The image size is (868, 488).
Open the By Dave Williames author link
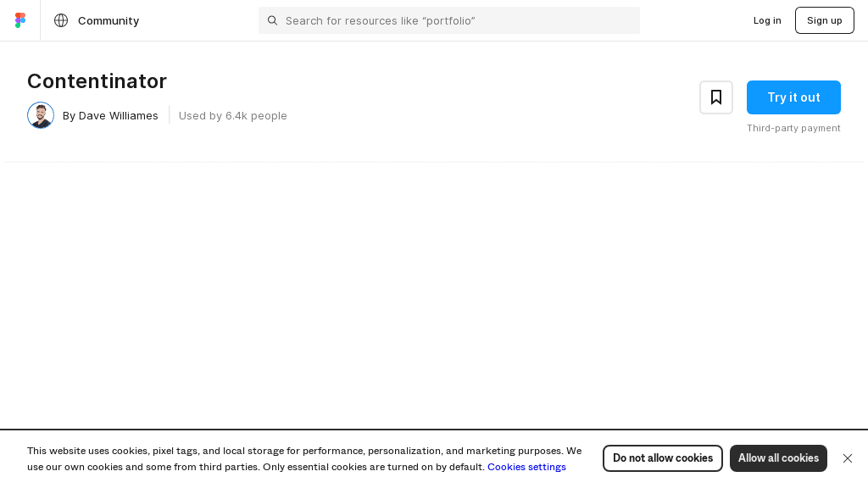110,115
